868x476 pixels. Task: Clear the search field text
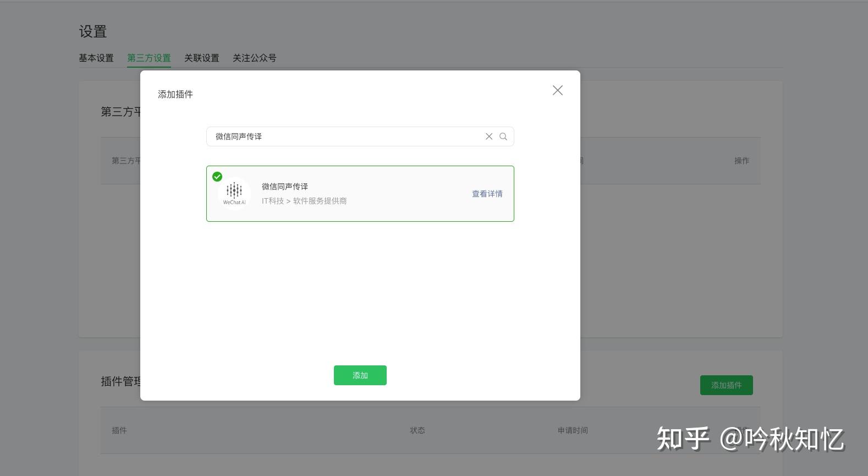click(488, 136)
